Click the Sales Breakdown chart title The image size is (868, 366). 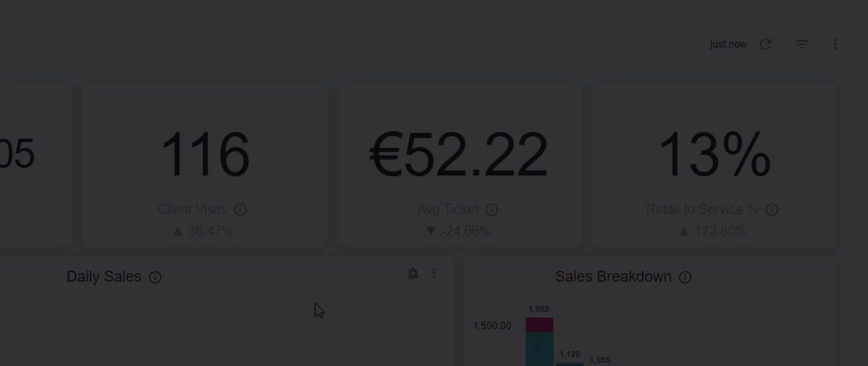click(x=613, y=277)
